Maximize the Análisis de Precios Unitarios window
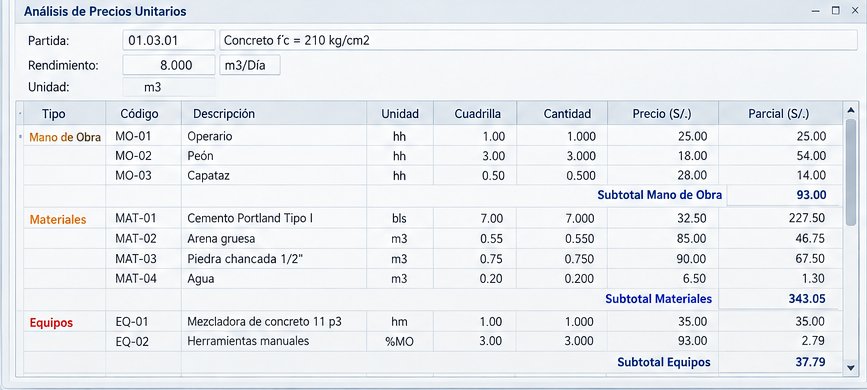The width and height of the screenshot is (867, 390). pyautogui.click(x=835, y=11)
